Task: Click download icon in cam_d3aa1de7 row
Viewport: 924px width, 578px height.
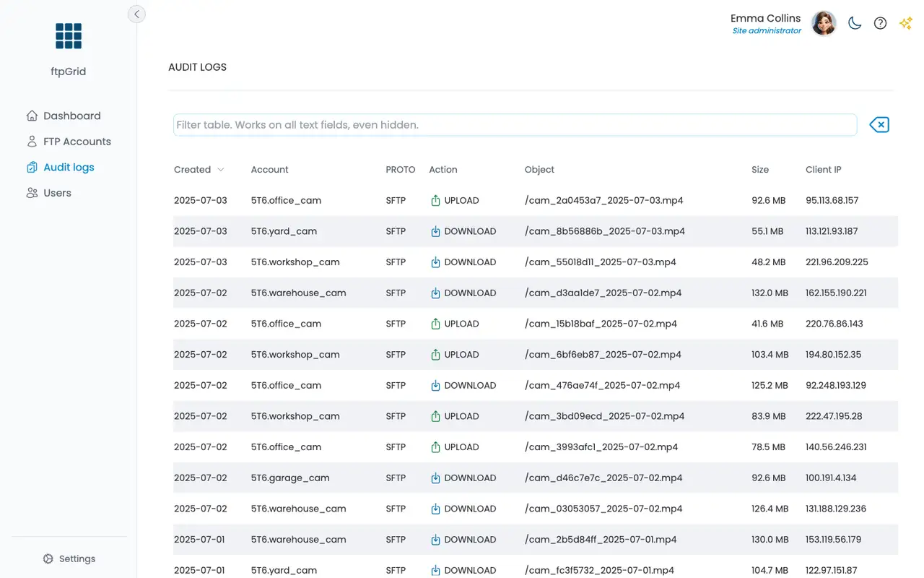Action: tap(435, 293)
